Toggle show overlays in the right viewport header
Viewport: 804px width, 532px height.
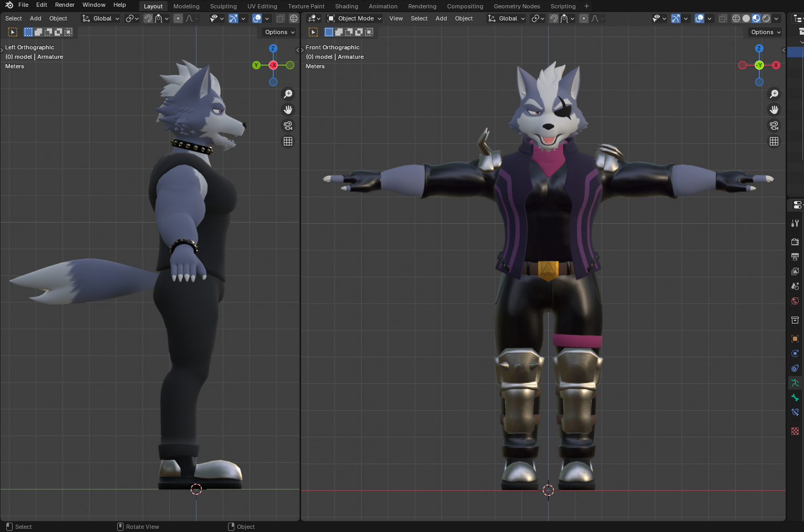[699, 18]
